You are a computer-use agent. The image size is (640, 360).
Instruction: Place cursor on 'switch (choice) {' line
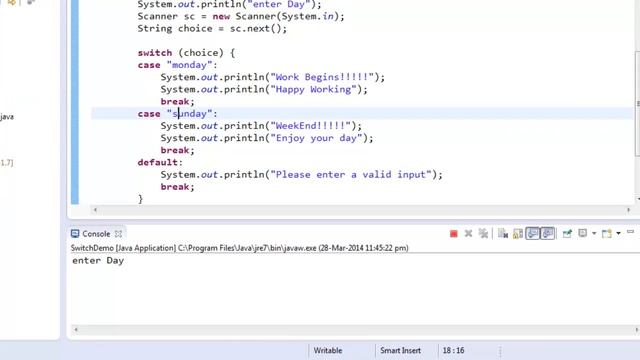[186, 53]
